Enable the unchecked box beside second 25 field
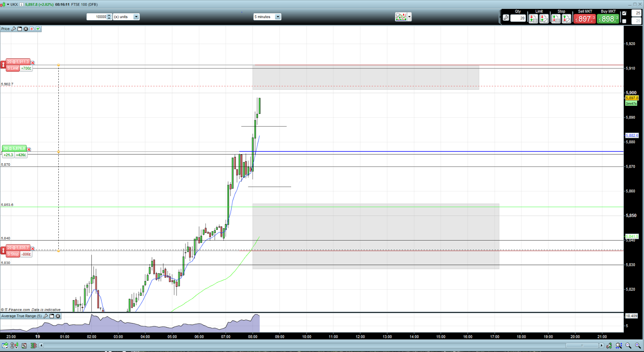 pos(624,21)
